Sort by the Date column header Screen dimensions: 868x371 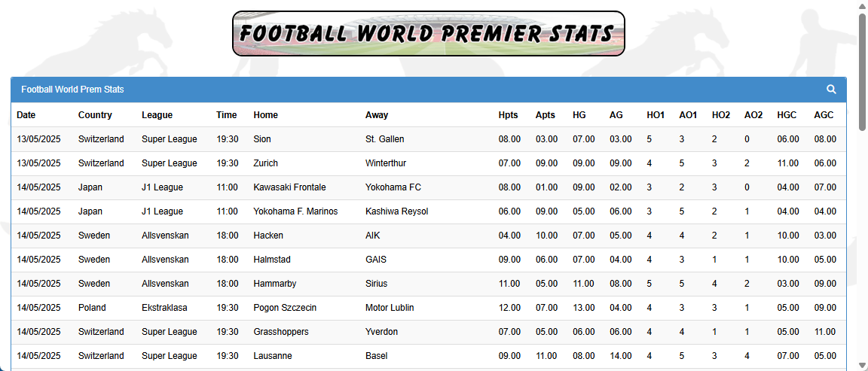[26, 115]
